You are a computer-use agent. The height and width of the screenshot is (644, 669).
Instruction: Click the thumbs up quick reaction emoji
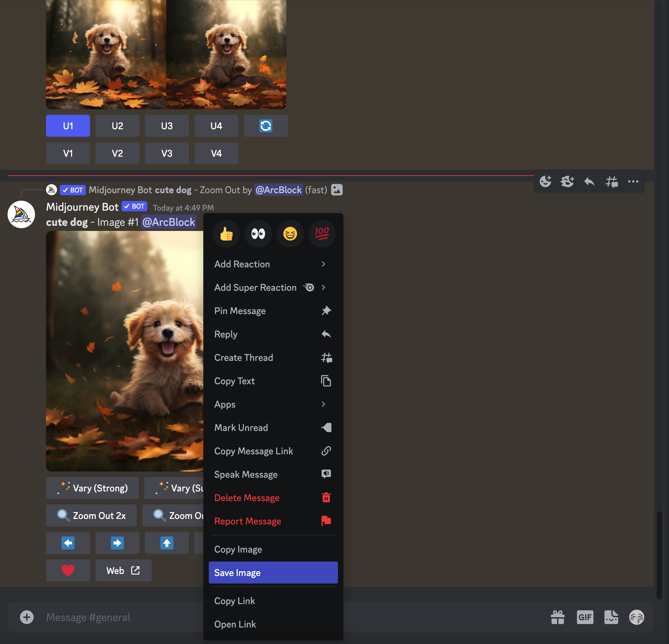[x=226, y=234]
